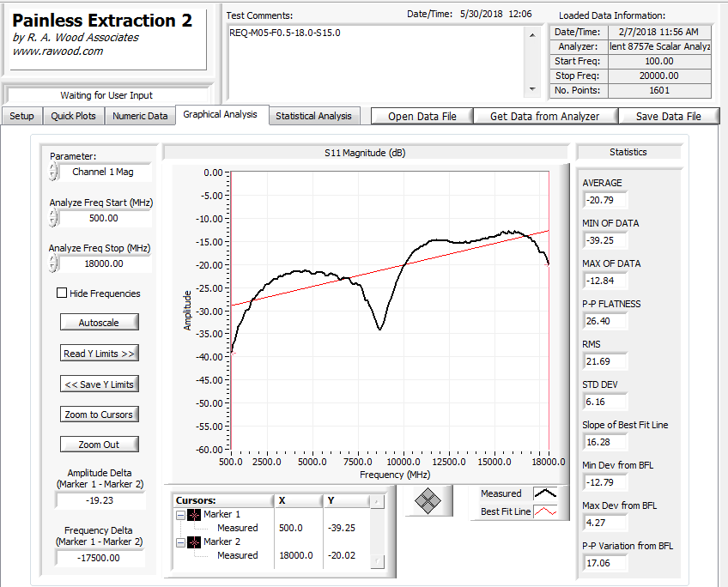Image resolution: width=728 pixels, height=587 pixels.
Task: Step the Analyze Freq Start value
Action: click(x=53, y=218)
